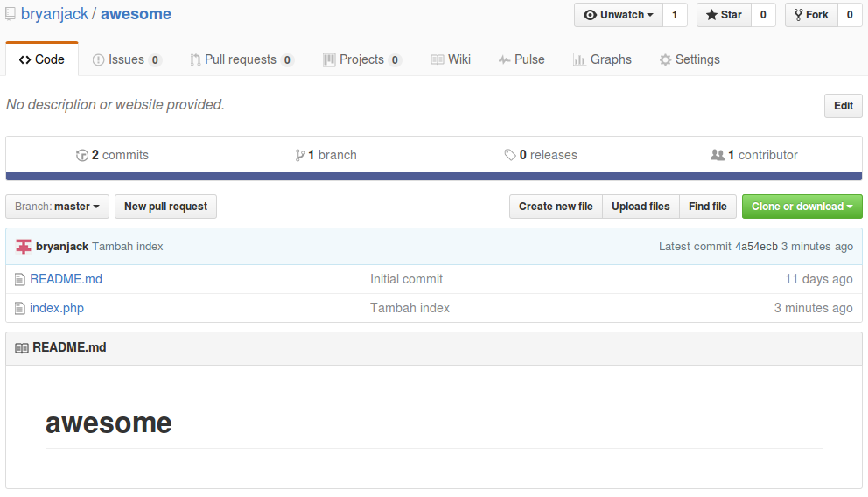Click the star icon on Star button
Image resolution: width=868 pixels, height=497 pixels.
tap(711, 15)
